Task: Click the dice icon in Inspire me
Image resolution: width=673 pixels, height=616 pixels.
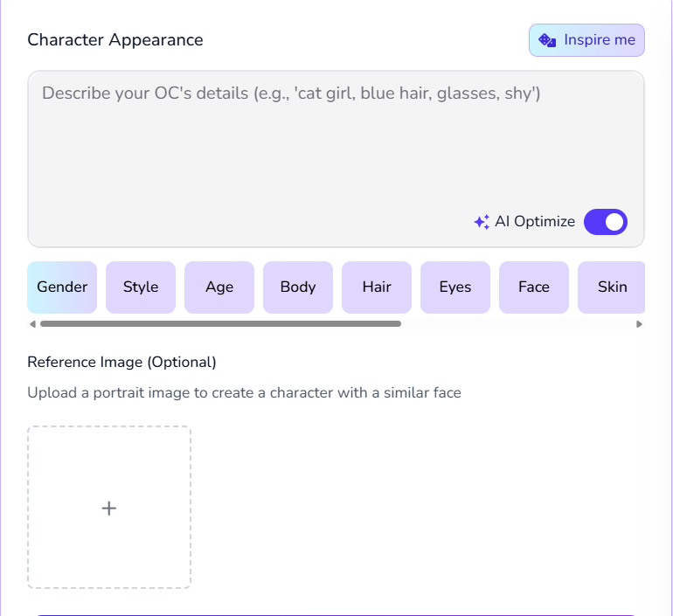Action: click(x=547, y=40)
